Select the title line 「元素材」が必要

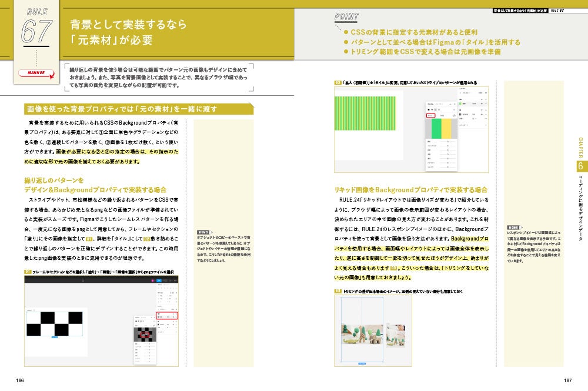[111, 40]
